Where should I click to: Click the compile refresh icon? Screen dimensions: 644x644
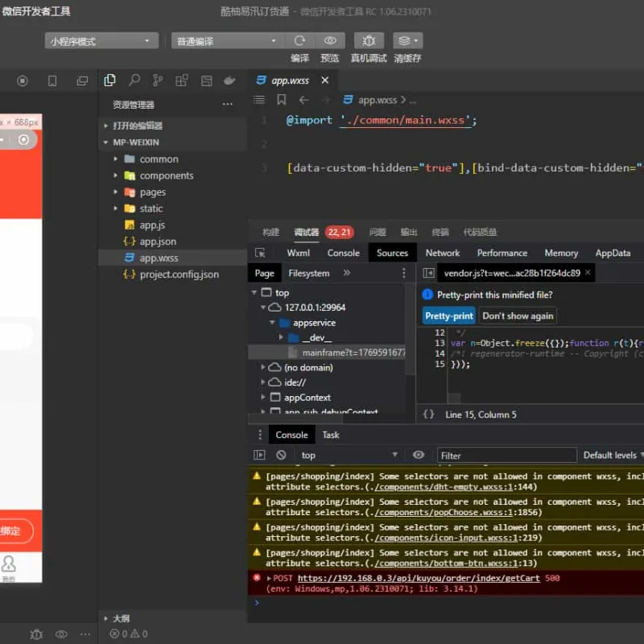[x=299, y=41]
